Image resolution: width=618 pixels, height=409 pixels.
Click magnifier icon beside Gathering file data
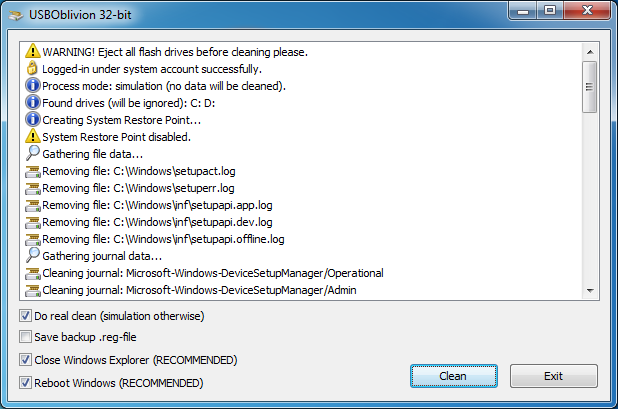click(33, 153)
